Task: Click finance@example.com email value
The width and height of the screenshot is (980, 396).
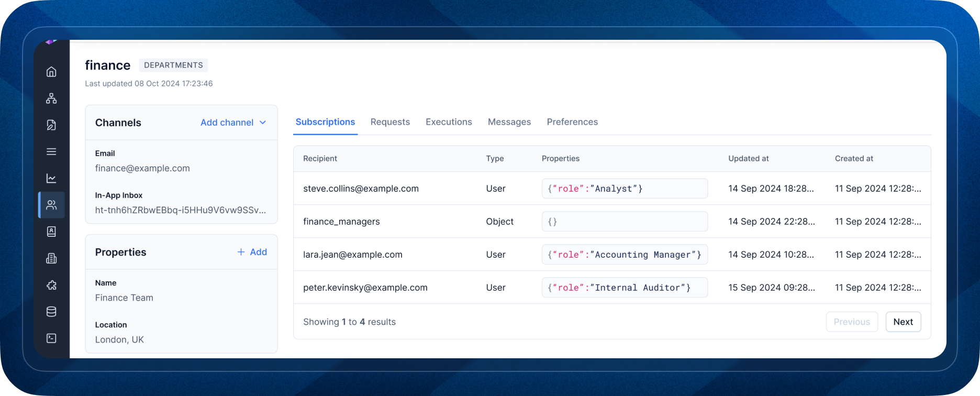Action: click(142, 168)
